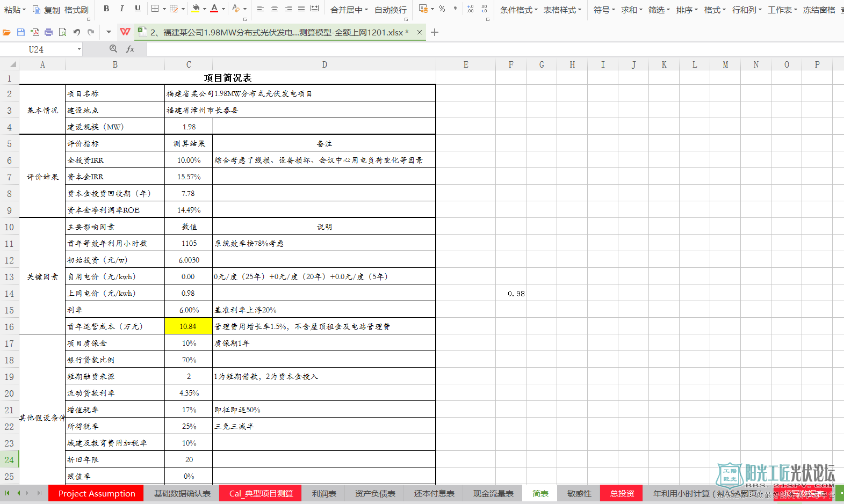
Task: Redo the last action
Action: (91, 32)
